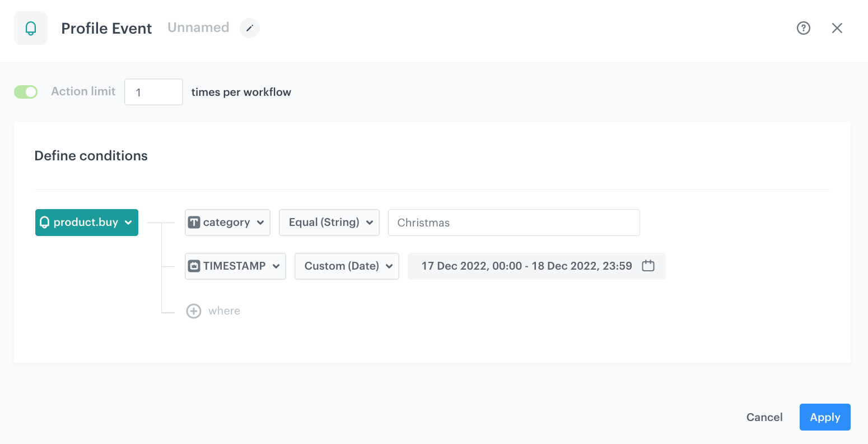Open the Custom (Date) operator dropdown
Viewport: 868px width, 444px height.
tap(347, 266)
